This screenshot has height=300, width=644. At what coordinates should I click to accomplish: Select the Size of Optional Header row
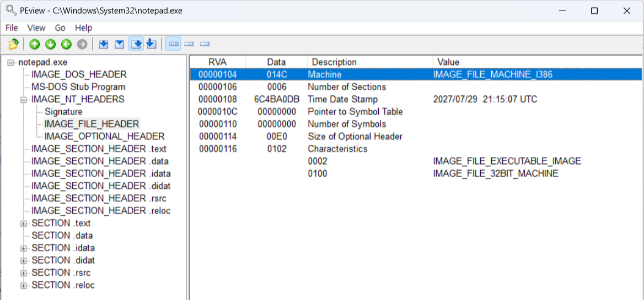[x=416, y=137]
